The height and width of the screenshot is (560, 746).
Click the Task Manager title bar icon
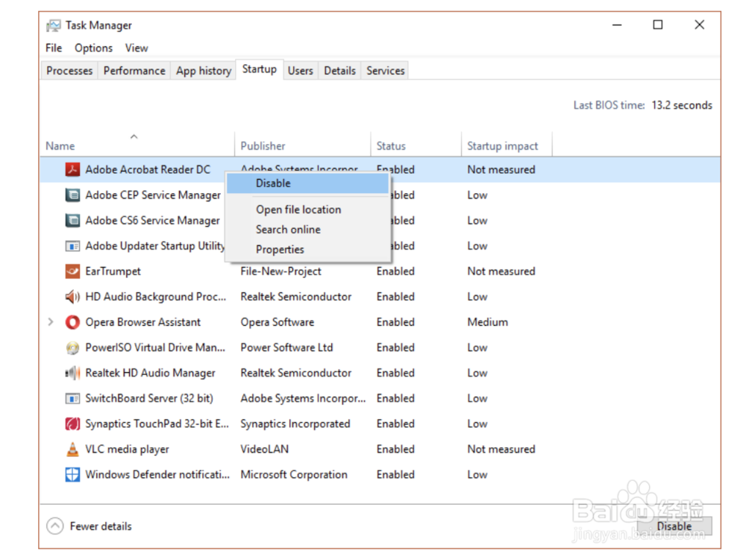[53, 25]
